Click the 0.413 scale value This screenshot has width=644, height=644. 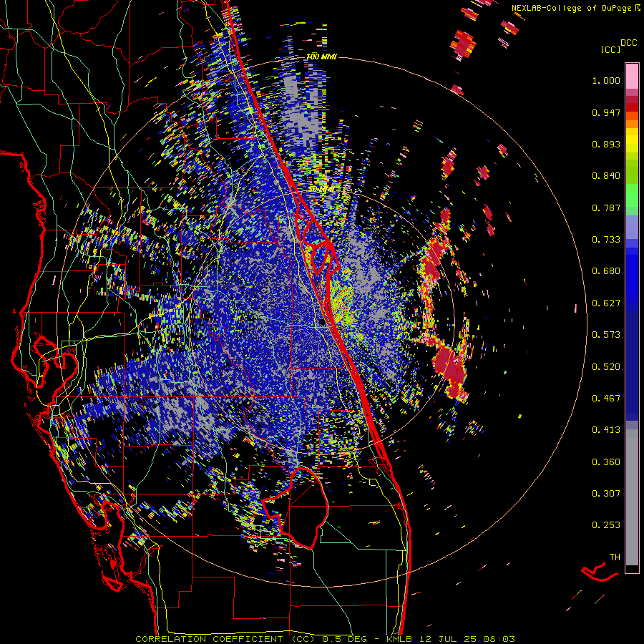(x=606, y=430)
